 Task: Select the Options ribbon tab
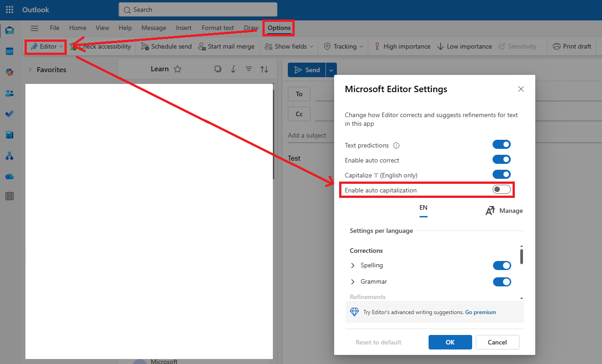pos(279,28)
